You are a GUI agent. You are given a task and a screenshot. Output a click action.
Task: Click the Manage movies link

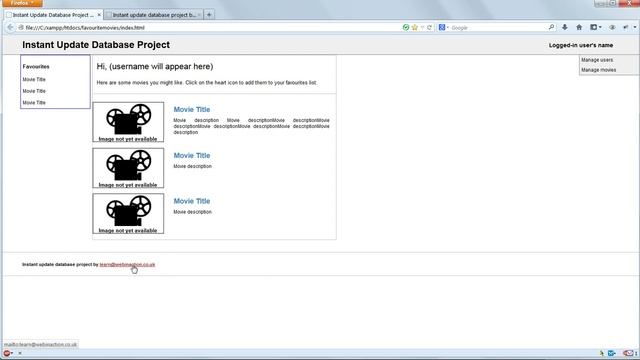[599, 70]
